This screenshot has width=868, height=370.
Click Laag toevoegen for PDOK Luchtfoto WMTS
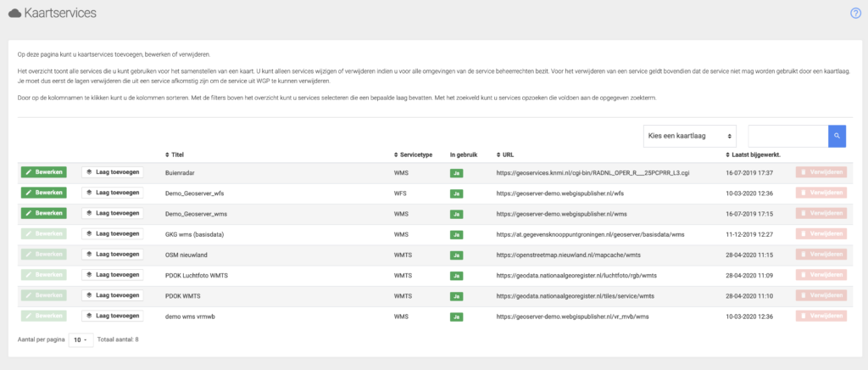[x=112, y=275]
